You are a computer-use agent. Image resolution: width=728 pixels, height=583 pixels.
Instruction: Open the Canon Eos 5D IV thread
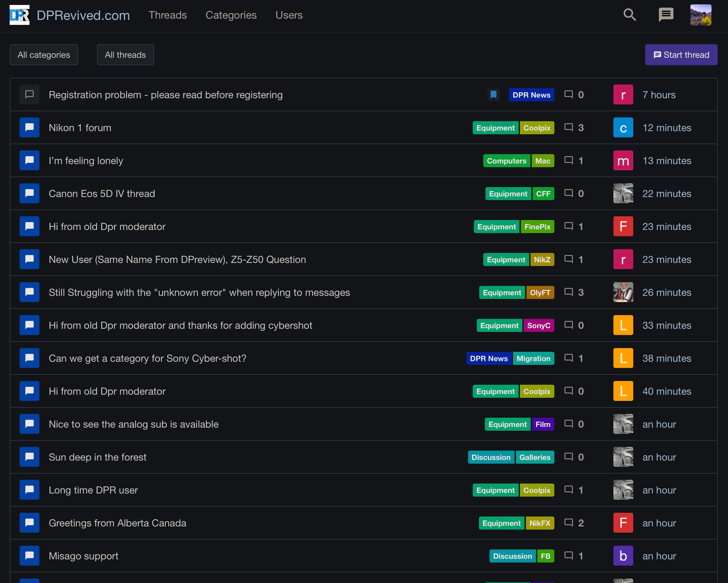click(x=102, y=194)
